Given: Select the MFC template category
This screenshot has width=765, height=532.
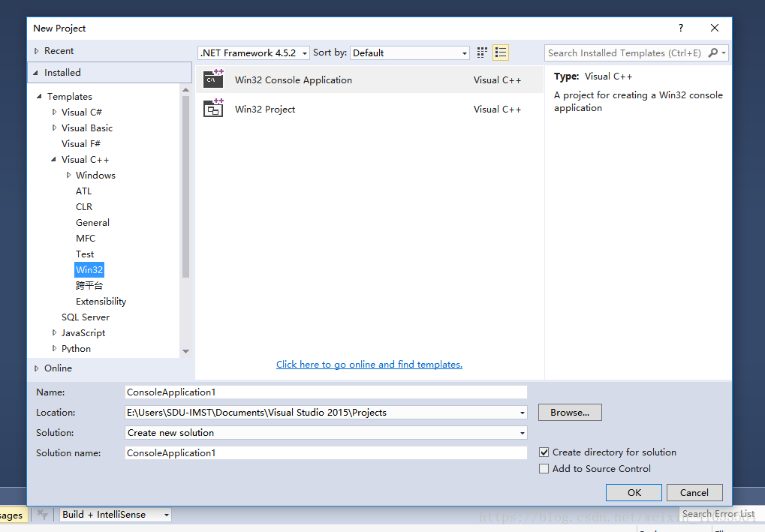Looking at the screenshot, I should tap(86, 239).
